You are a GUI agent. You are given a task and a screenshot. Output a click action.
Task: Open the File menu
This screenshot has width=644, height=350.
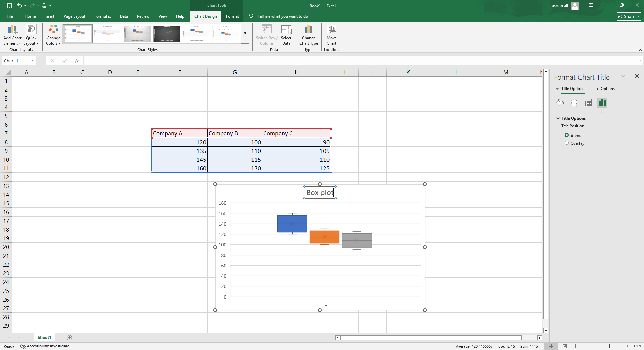click(x=10, y=16)
